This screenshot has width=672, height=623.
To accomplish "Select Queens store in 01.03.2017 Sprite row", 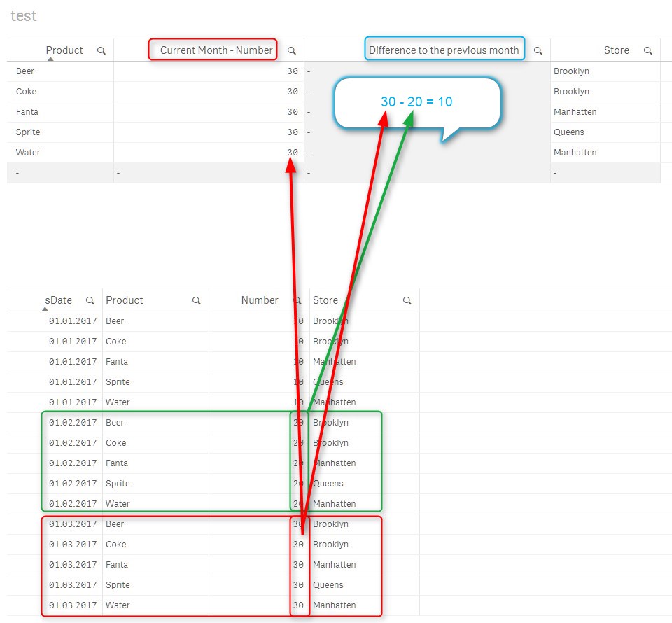I will coord(328,585).
